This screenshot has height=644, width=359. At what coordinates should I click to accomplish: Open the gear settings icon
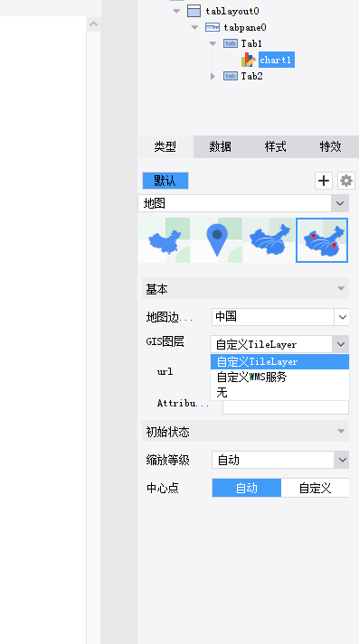(346, 181)
